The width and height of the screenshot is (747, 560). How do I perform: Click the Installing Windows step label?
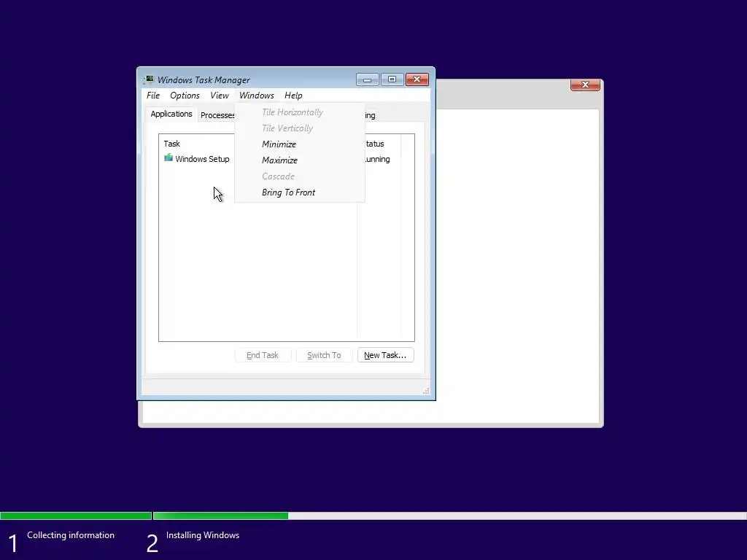pos(203,535)
